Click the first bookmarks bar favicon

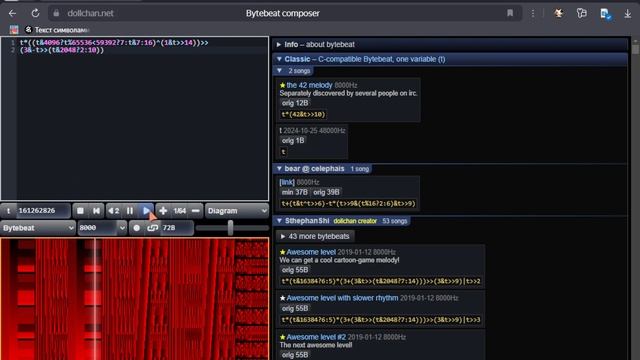(14, 30)
